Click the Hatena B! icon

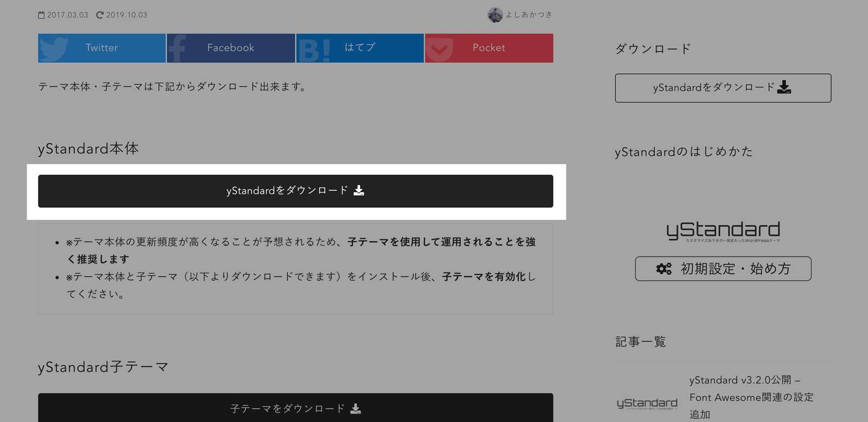(314, 51)
